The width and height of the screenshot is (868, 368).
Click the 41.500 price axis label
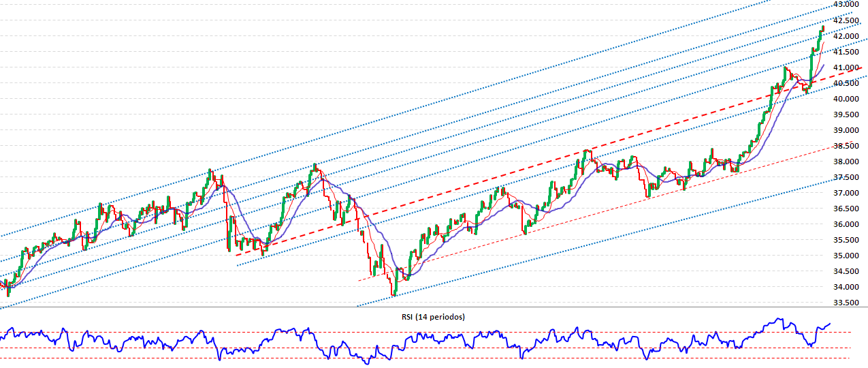(848, 52)
